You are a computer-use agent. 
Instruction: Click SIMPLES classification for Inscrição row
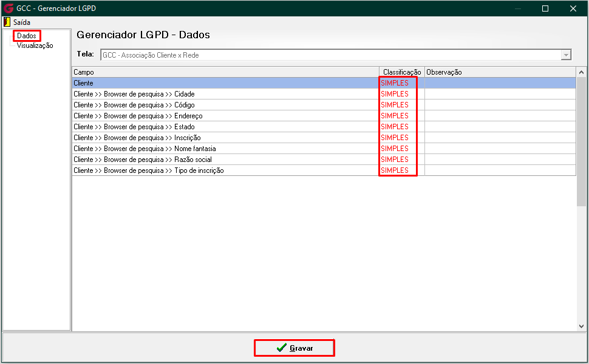[x=395, y=137]
